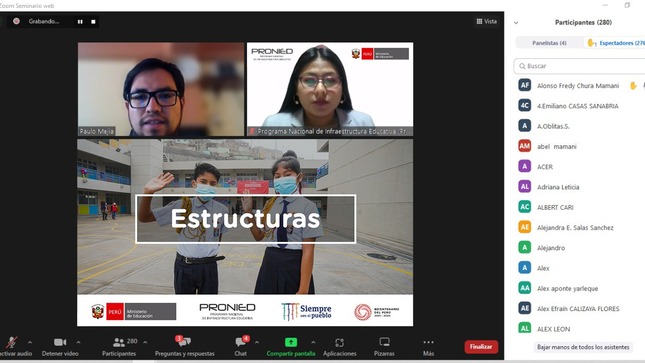This screenshot has height=363, width=645.
Task: Open the Chat icon
Action: (241, 341)
